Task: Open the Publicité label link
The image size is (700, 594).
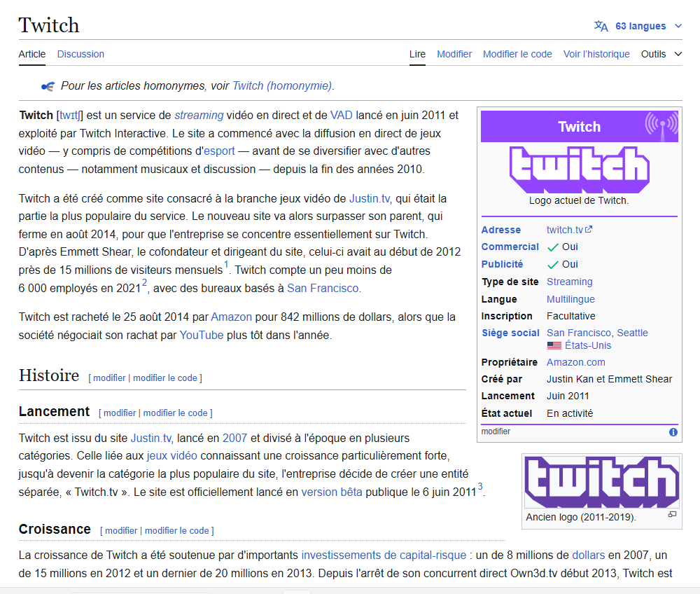Action: pyautogui.click(x=502, y=264)
